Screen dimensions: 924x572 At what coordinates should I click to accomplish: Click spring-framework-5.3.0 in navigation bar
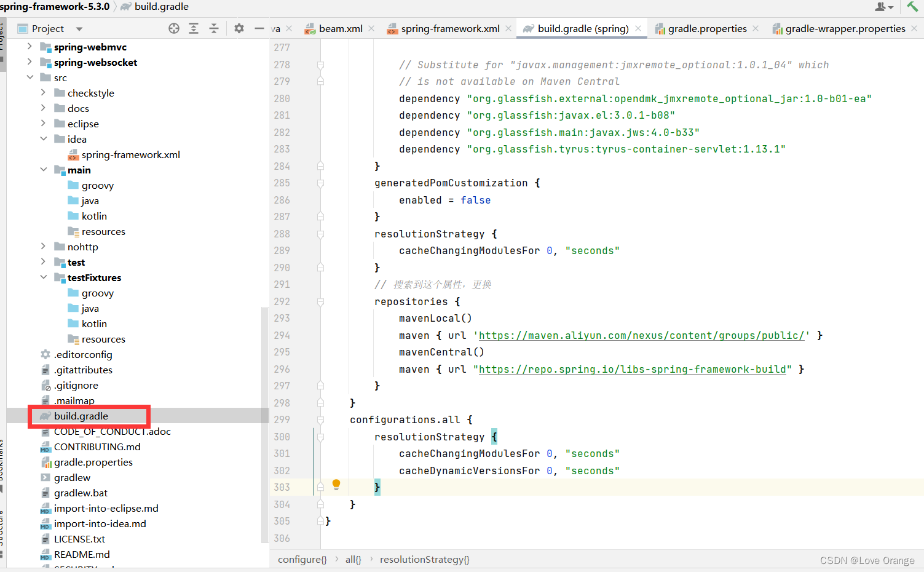[55, 6]
